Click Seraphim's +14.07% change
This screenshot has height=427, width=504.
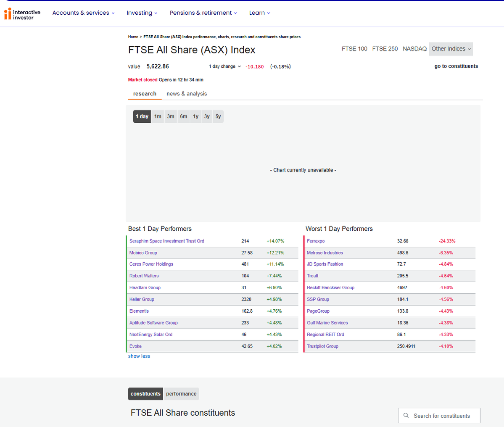(x=275, y=241)
